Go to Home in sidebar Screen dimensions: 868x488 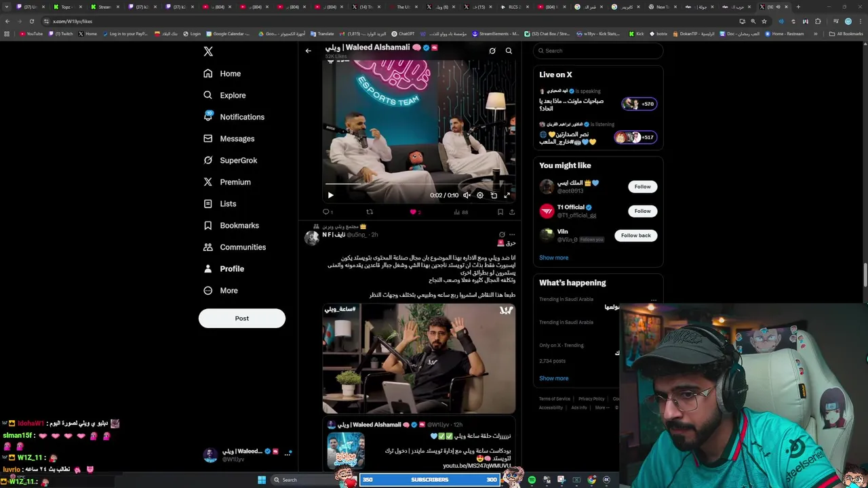[x=222, y=73]
